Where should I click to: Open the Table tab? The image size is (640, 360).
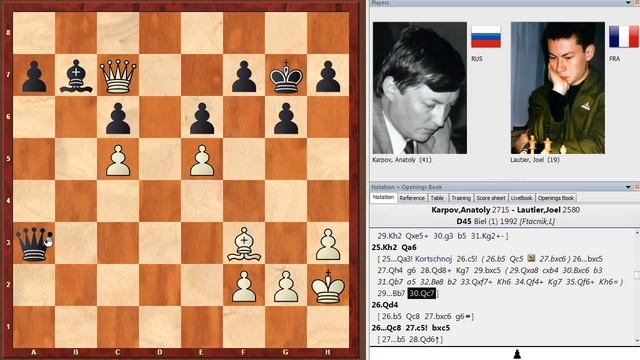437,198
